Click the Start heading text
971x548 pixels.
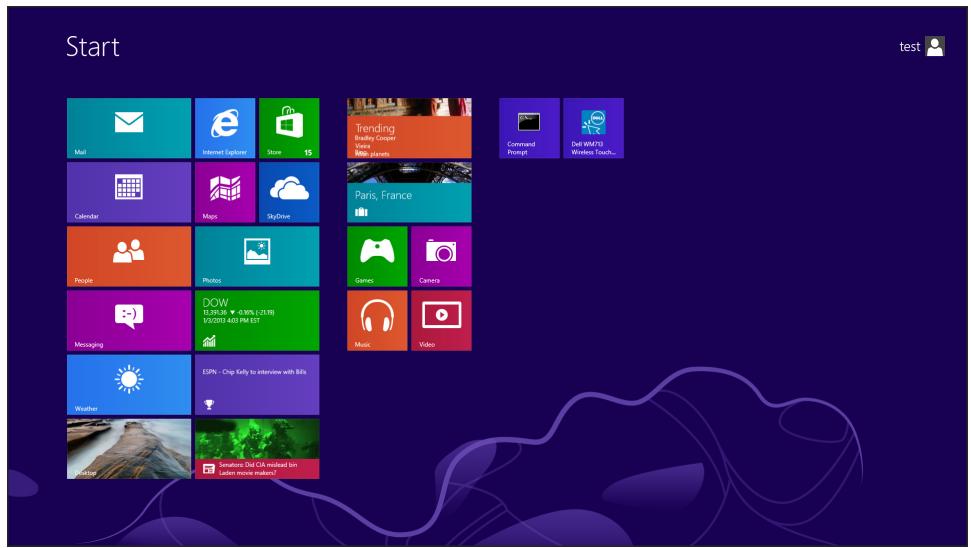point(93,47)
